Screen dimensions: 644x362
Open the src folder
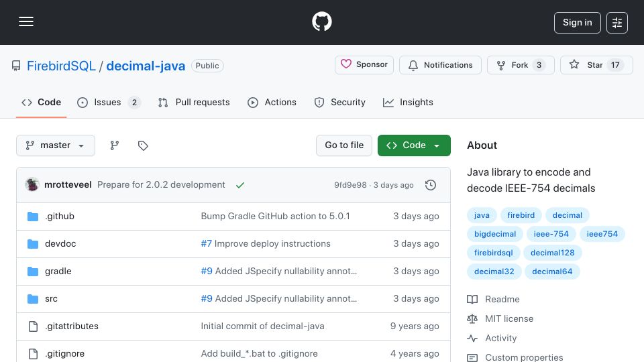51,299
